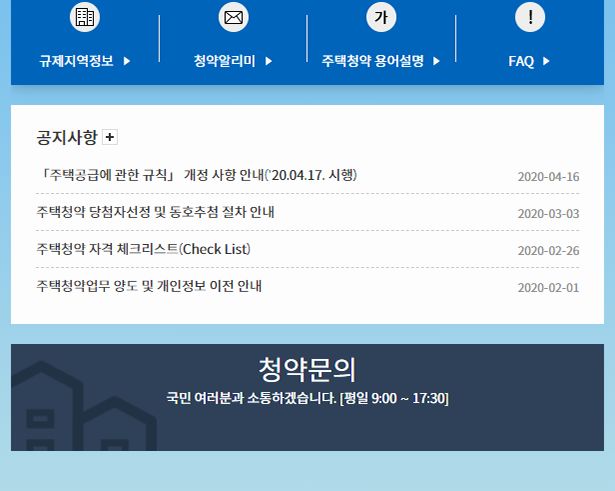Screen dimensions: 615x491
Task: Open the 규제지역정보 link
Action: tap(76, 61)
